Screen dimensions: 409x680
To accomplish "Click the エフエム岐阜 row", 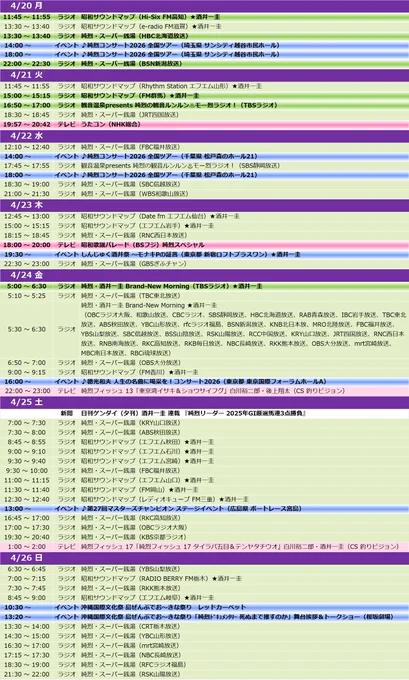I will tap(204, 598).
